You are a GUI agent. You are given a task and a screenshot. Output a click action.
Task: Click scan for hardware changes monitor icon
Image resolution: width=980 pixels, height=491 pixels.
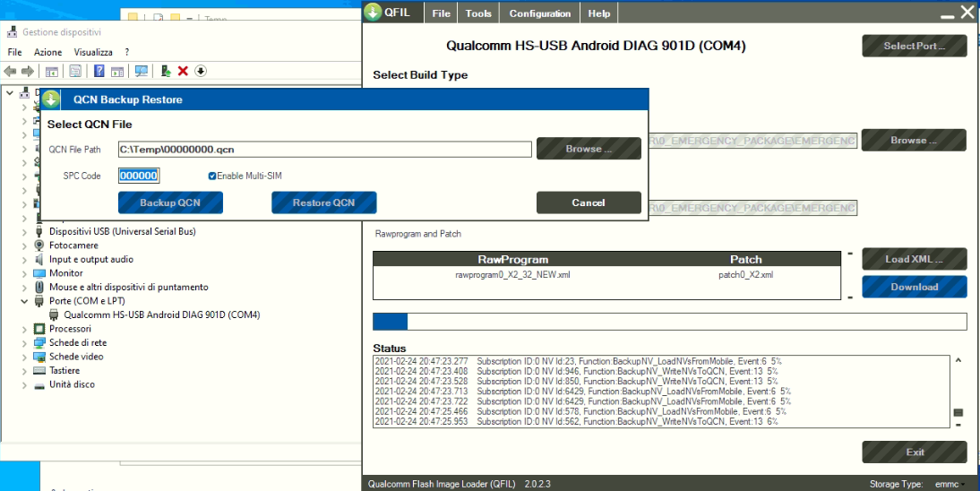pos(142,72)
